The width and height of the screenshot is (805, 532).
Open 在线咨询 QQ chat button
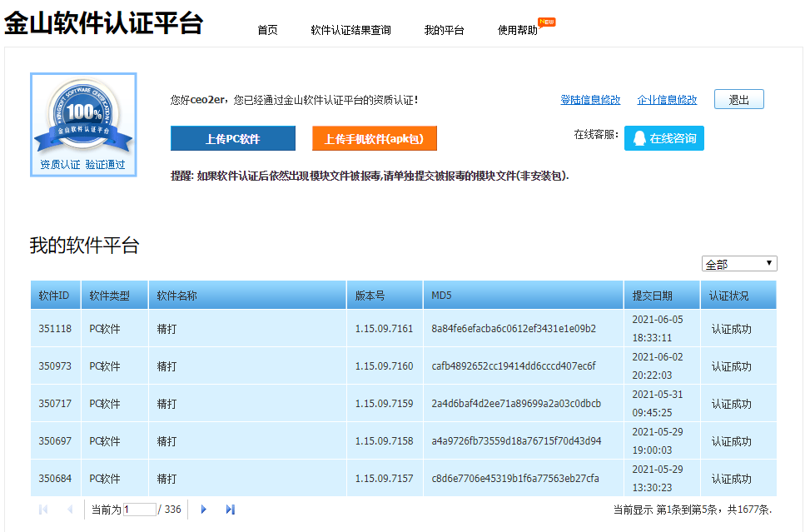663,138
